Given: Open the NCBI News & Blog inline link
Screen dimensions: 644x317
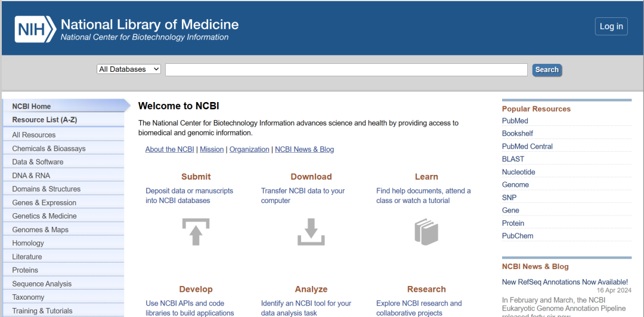Looking at the screenshot, I should [x=304, y=149].
